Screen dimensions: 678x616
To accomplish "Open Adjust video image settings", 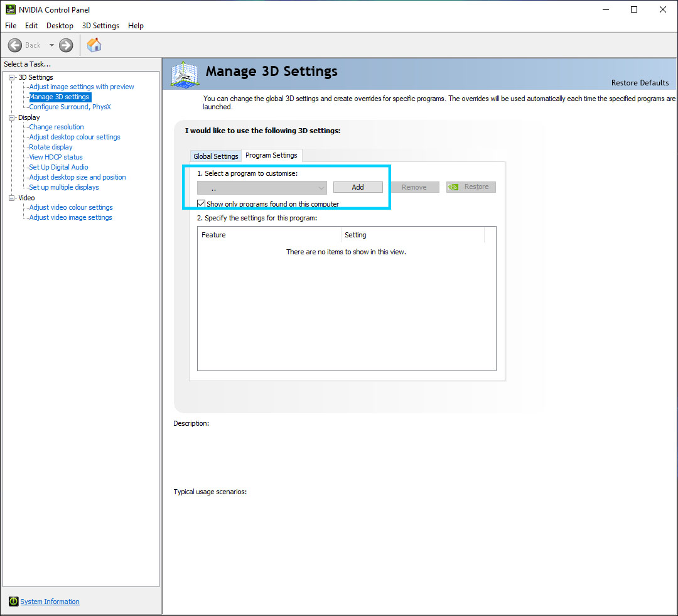I will pyautogui.click(x=70, y=218).
